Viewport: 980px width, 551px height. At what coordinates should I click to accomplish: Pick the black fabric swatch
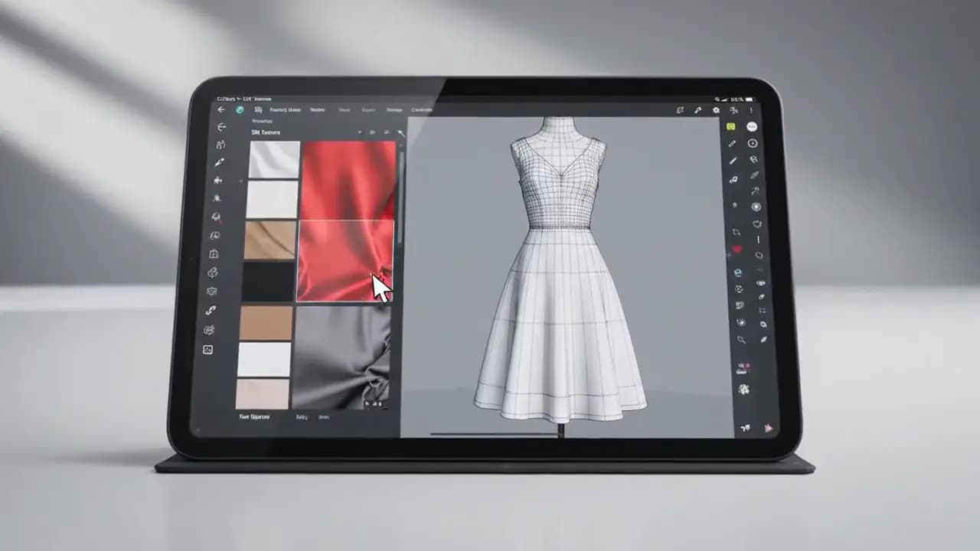tap(268, 282)
